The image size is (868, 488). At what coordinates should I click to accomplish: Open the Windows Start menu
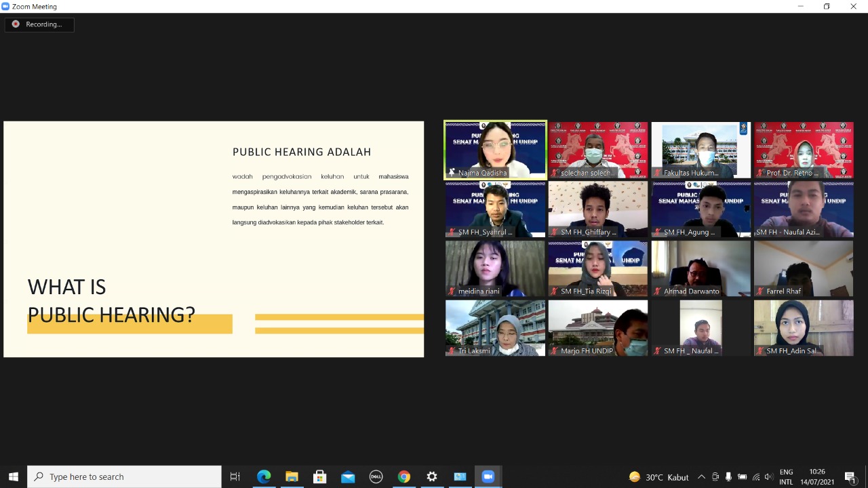coord(13,476)
